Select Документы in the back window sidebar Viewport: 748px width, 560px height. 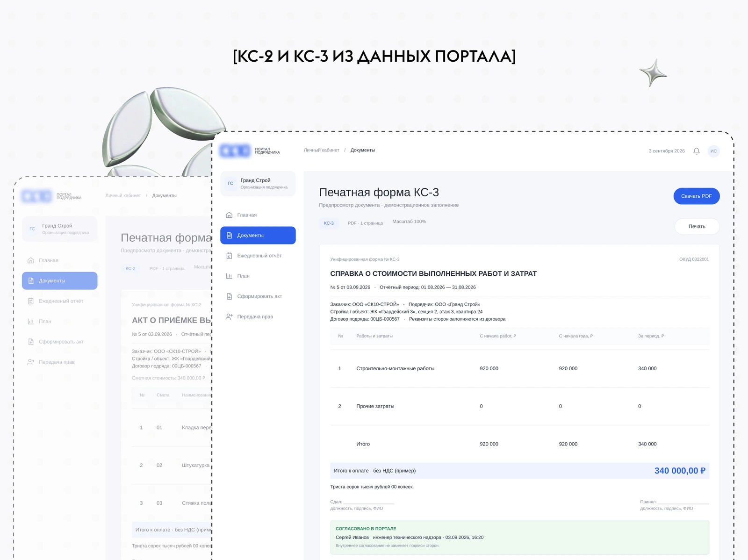60,280
